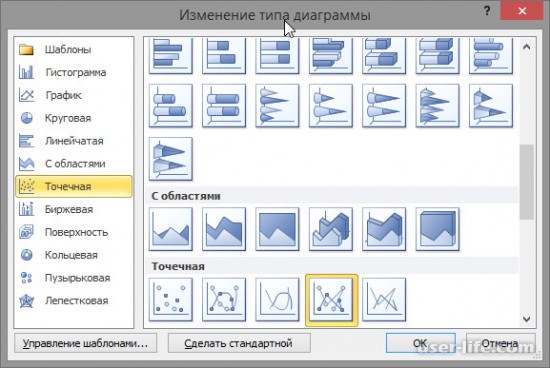Pick scatter with smooth lines, no markers

tap(277, 300)
